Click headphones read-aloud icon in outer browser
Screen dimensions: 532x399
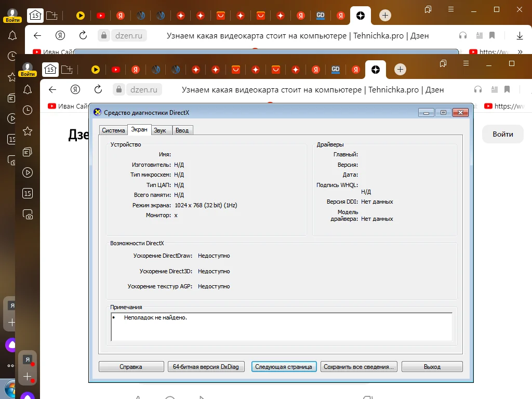[x=463, y=35]
